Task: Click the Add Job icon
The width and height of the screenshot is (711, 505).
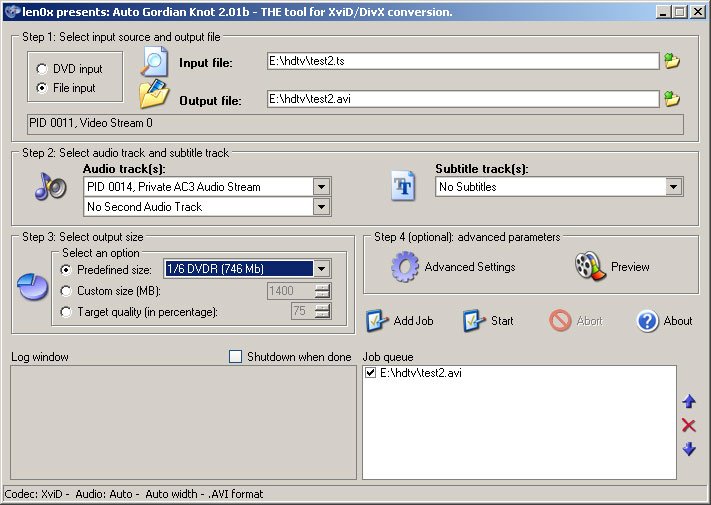Action: point(377,321)
